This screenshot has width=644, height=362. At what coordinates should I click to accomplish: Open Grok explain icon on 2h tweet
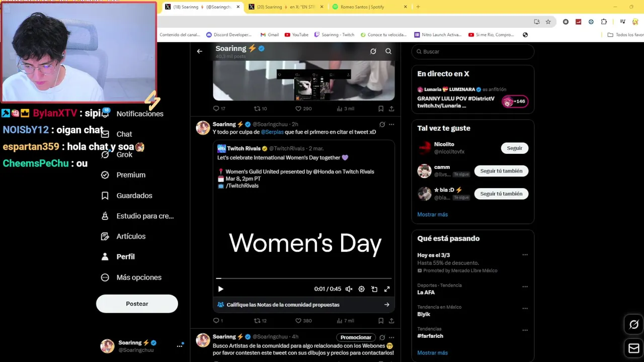click(382, 124)
